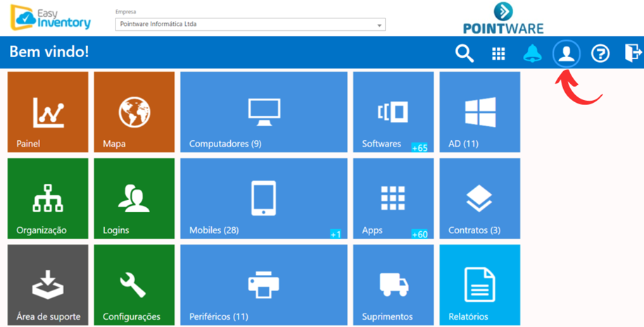The width and height of the screenshot is (644, 327).
Task: Click the search magnifier icon
Action: [464, 54]
